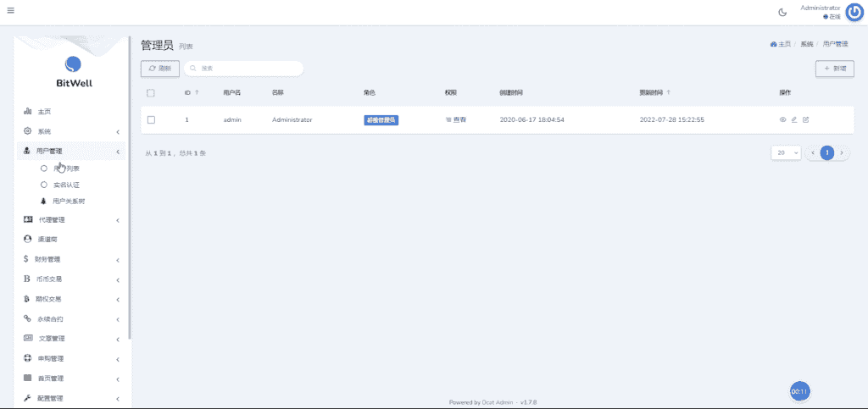Click the search magnifier icon
This screenshot has width=868, height=409.
point(193,69)
